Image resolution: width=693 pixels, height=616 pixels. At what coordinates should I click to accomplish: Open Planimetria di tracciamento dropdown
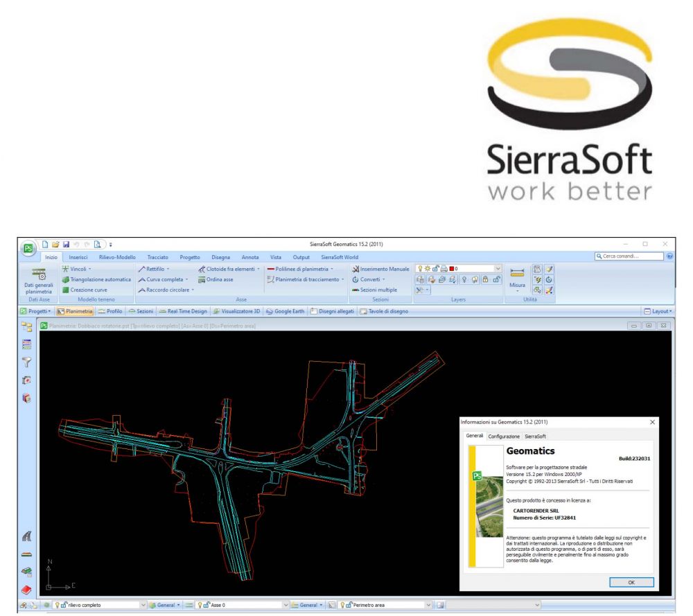click(x=306, y=279)
